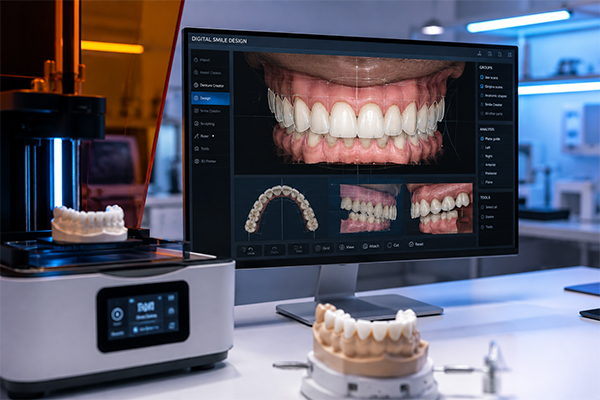600x400 pixels.
Task: Select the Denture Creator sidebar item
Action: pyautogui.click(x=210, y=85)
